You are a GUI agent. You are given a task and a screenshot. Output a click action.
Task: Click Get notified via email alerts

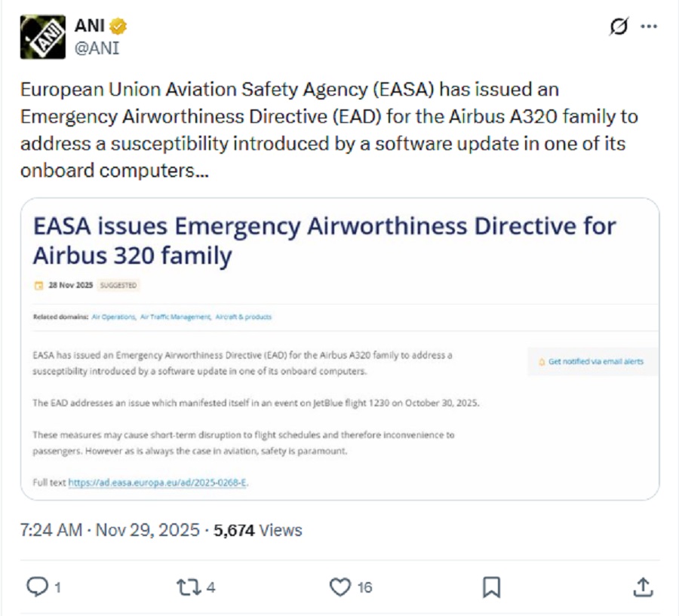point(595,362)
